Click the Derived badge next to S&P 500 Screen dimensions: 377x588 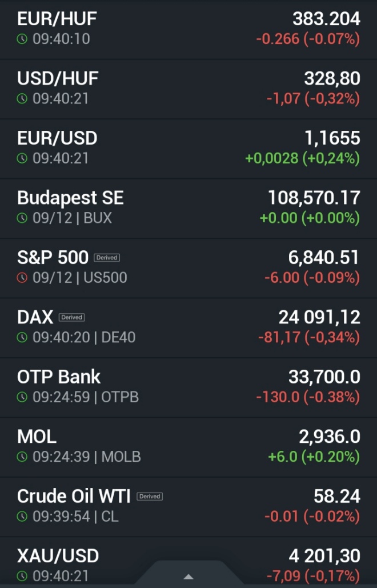click(107, 258)
